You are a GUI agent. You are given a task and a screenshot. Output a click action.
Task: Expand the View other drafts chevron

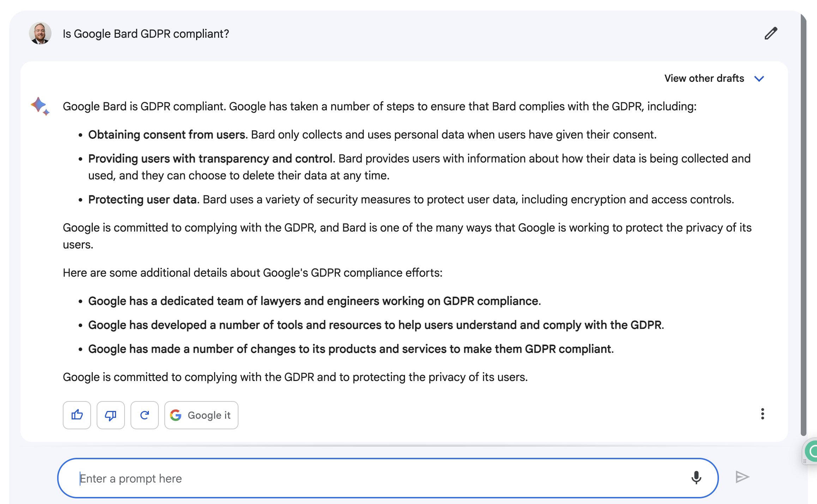pos(759,79)
